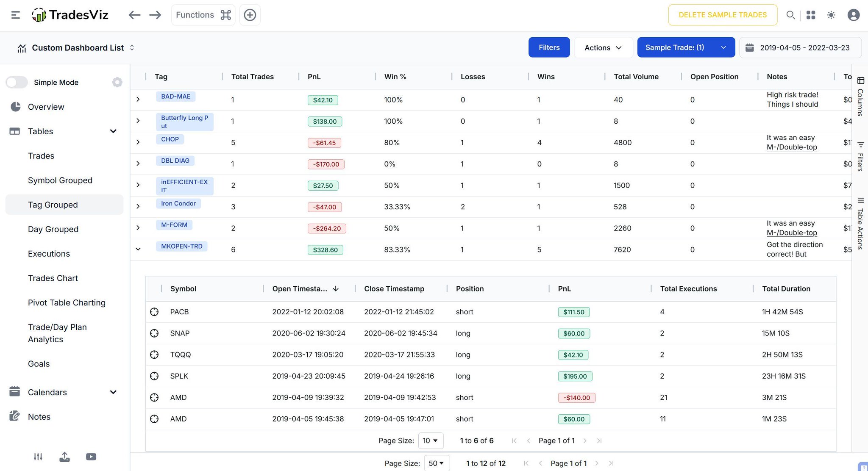The image size is (868, 471).
Task: Open Day Grouped table view
Action: (53, 229)
